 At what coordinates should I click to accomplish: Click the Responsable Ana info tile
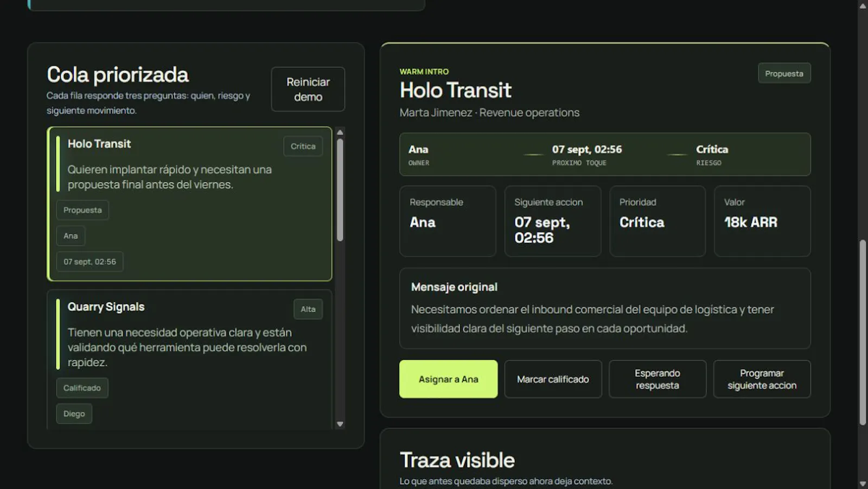pos(448,221)
